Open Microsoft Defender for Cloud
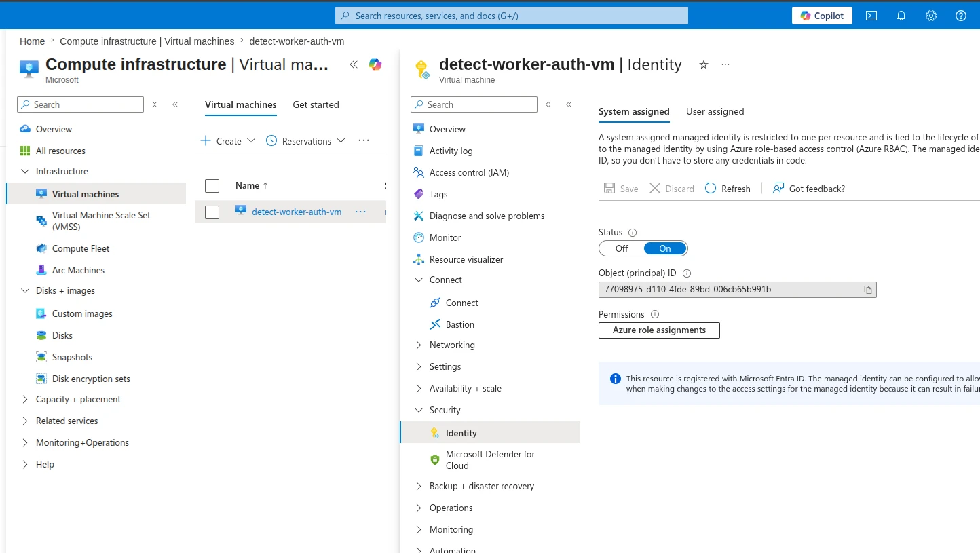This screenshot has height=553, width=980. (490, 459)
